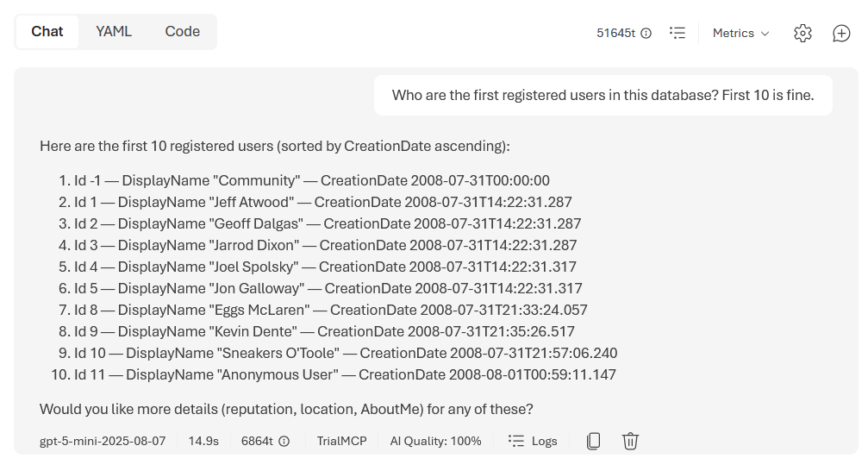
Task: Click the gpt-5-mini-2025-08-07 model label
Action: [102, 441]
